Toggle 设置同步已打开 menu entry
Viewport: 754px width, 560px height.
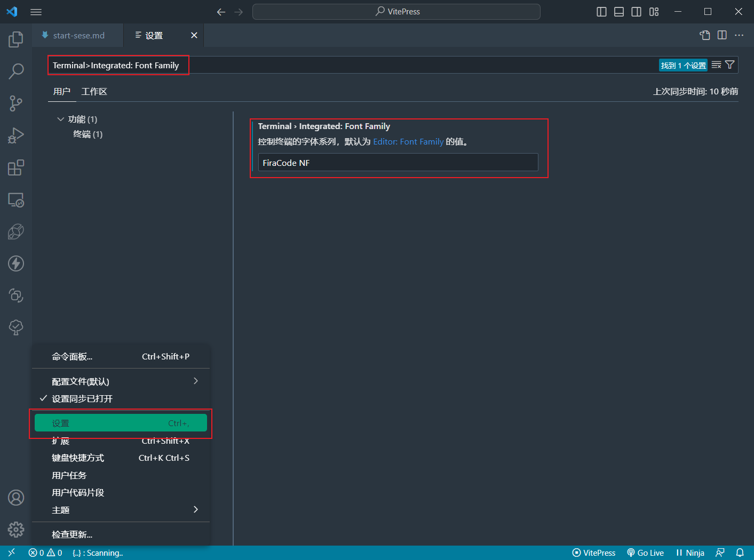[x=121, y=398]
